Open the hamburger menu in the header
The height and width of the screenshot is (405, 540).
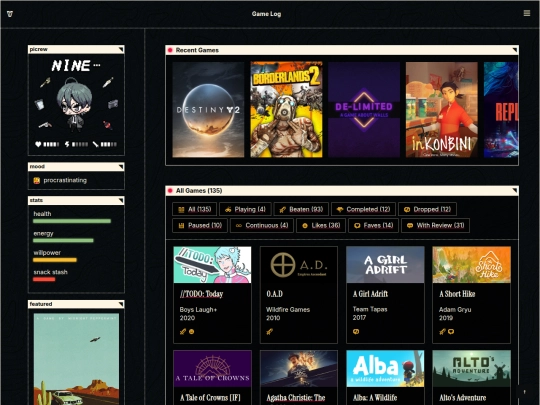coord(527,13)
